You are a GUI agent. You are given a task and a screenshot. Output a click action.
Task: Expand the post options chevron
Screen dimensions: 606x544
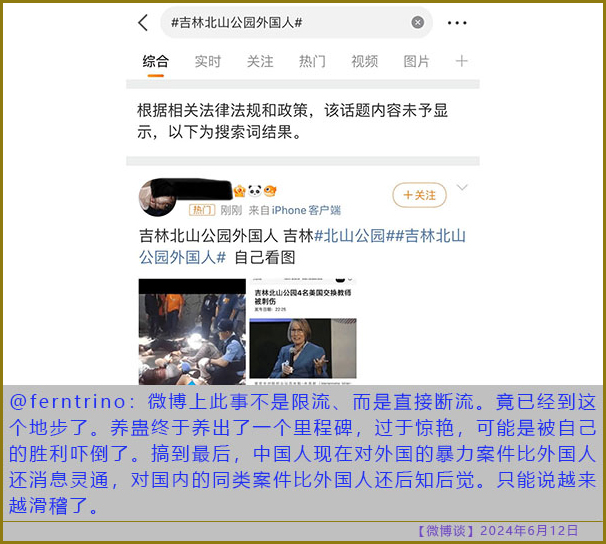point(462,188)
